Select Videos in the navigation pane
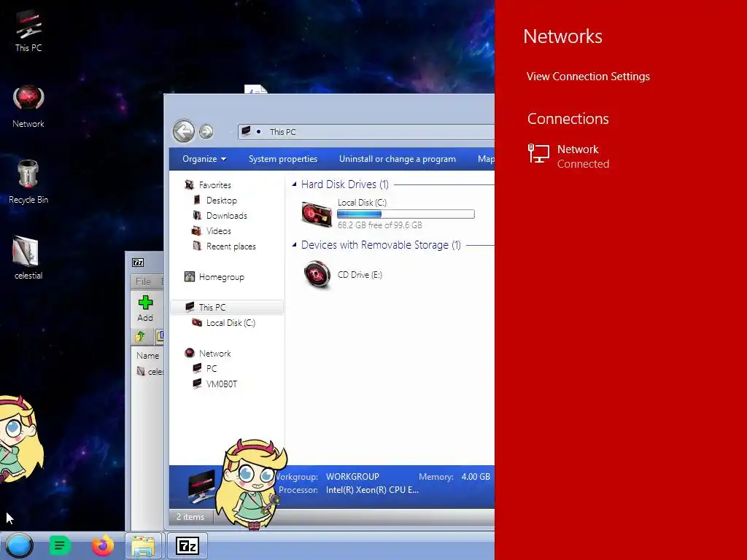The height and width of the screenshot is (560, 747). [x=212, y=231]
